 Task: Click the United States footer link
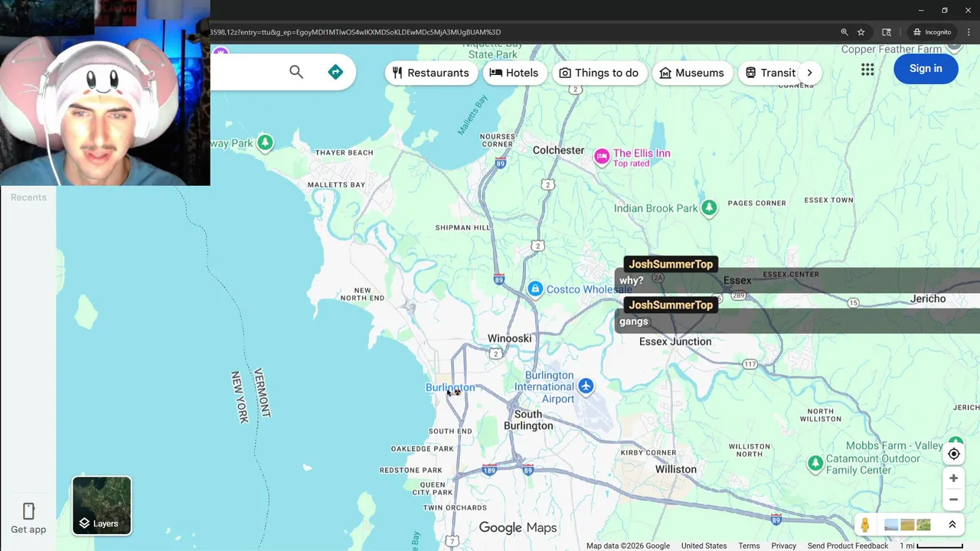point(704,546)
